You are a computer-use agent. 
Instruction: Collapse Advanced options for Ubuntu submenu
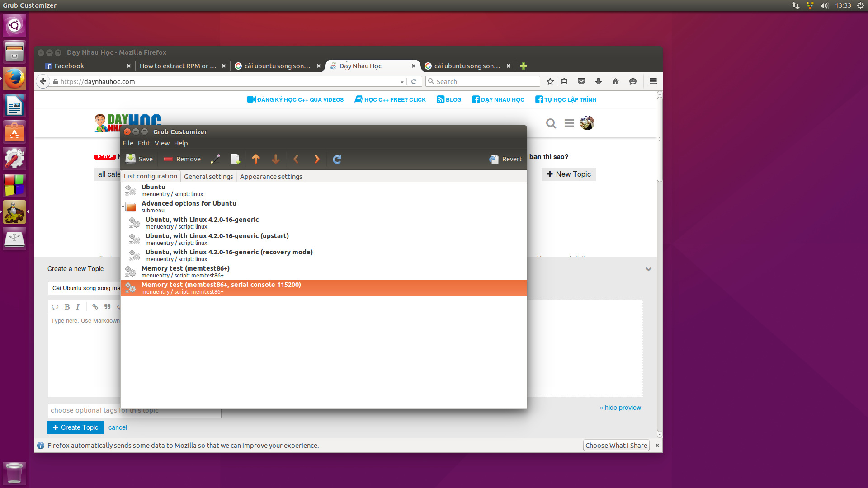coord(123,206)
